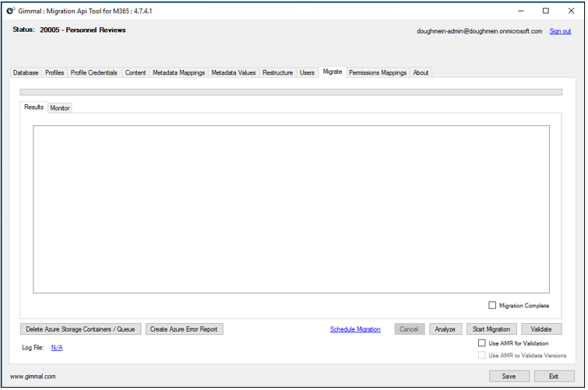Enable the Migration Complete checkbox
This screenshot has width=588, height=390.
pyautogui.click(x=492, y=305)
